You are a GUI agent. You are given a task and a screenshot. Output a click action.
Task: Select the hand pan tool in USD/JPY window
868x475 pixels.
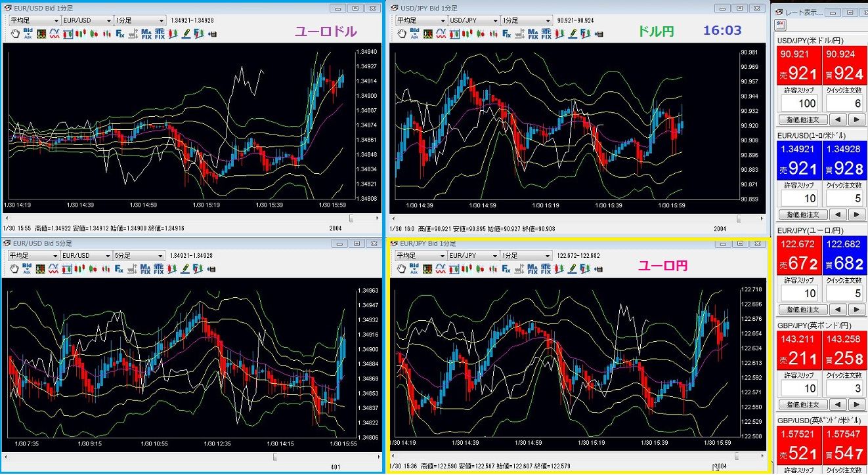(401, 33)
